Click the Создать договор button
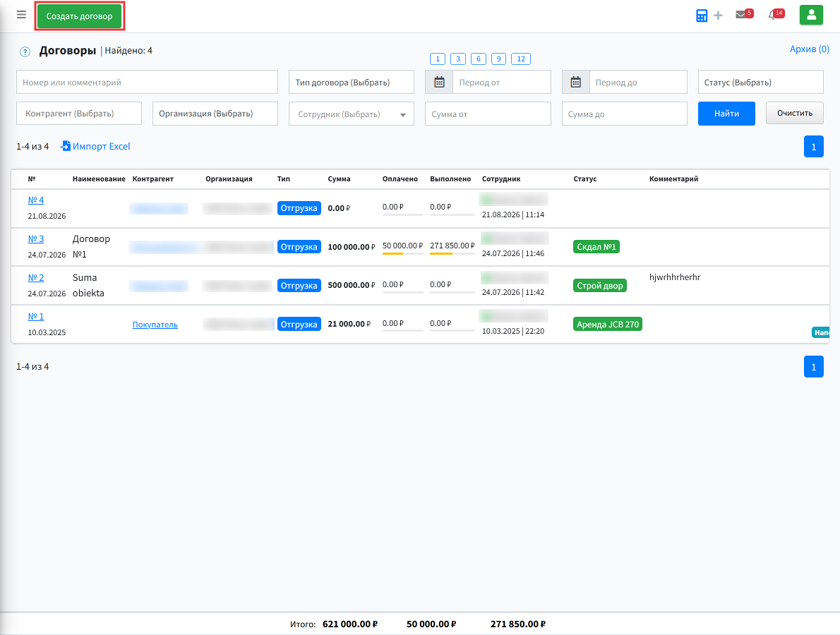 [79, 16]
